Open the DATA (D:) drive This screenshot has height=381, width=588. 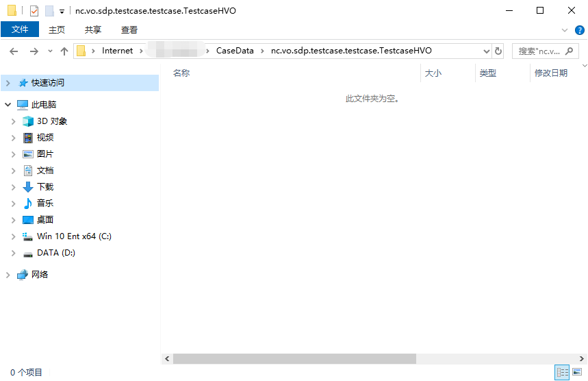point(56,253)
